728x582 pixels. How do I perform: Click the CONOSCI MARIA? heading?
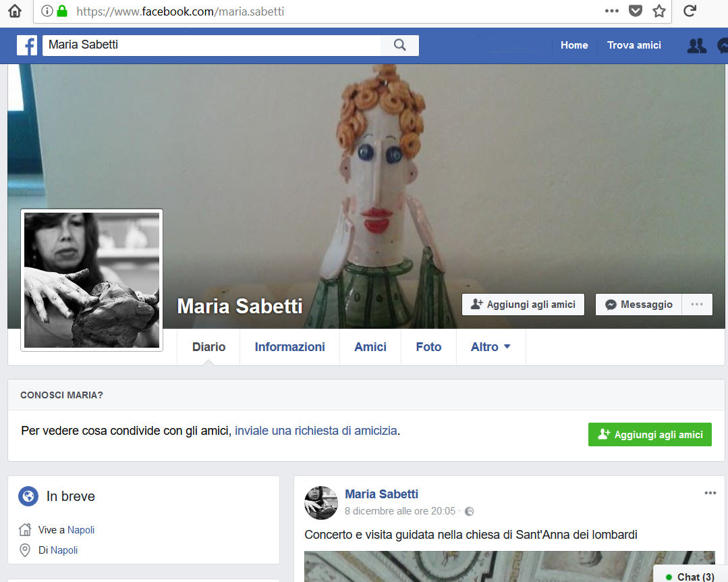coord(62,395)
